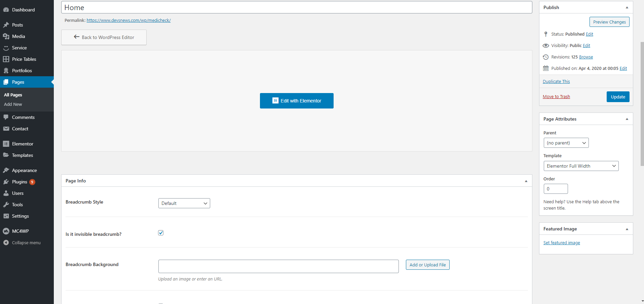Click the Plugins plug icon
Image resolution: width=644 pixels, height=304 pixels.
pyautogui.click(x=6, y=182)
